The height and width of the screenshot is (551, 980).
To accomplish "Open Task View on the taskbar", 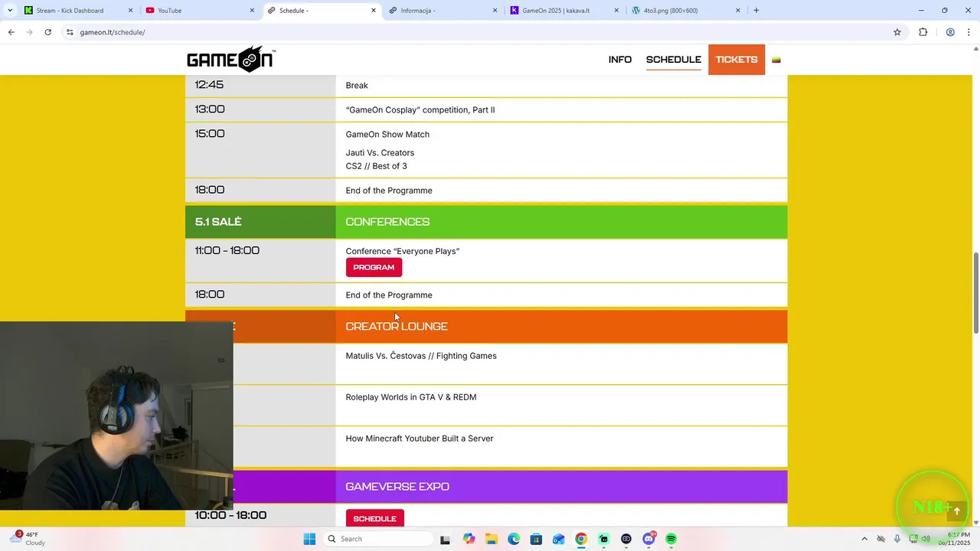I will 445,539.
